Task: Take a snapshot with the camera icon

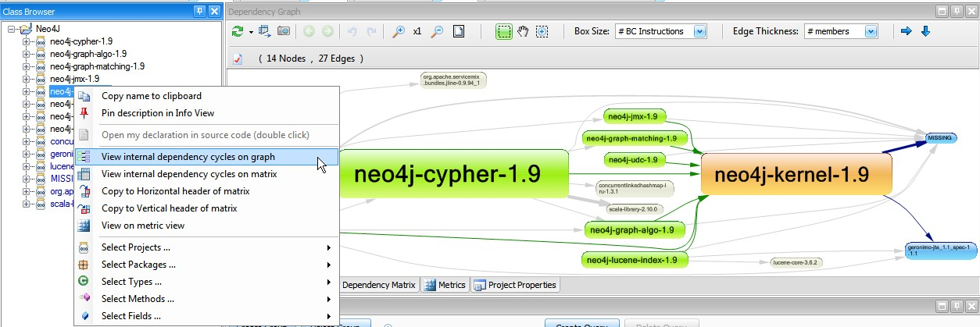Action: coord(284,31)
